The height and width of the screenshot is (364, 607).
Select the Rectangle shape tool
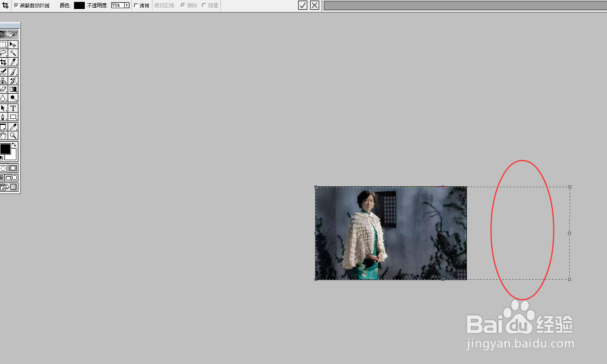click(13, 117)
